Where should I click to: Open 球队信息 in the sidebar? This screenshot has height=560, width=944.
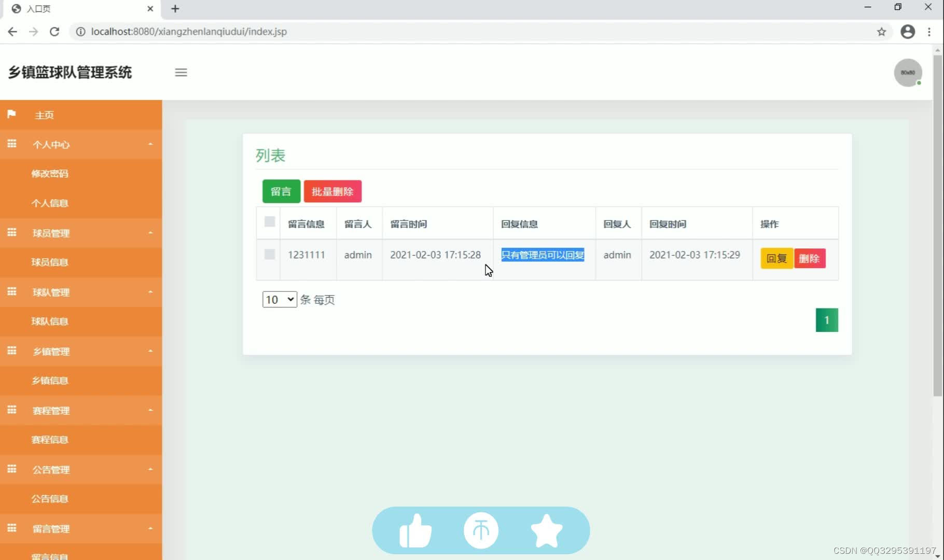point(50,321)
